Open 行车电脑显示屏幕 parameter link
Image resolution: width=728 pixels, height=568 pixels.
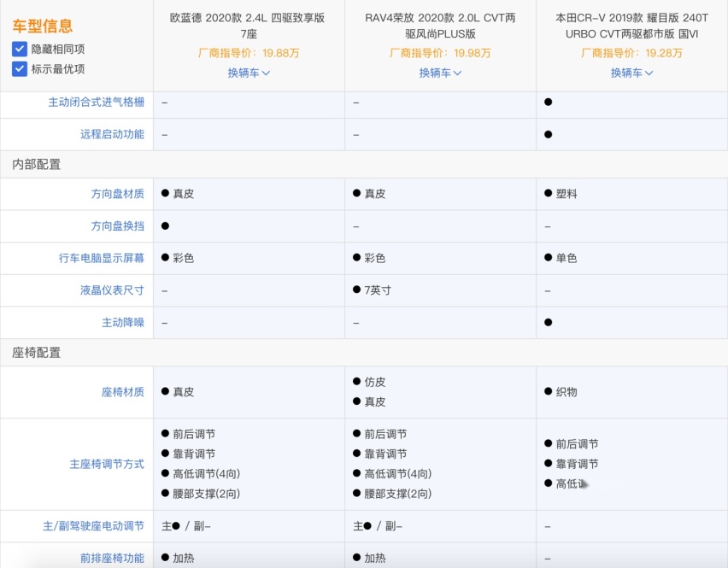tap(101, 258)
